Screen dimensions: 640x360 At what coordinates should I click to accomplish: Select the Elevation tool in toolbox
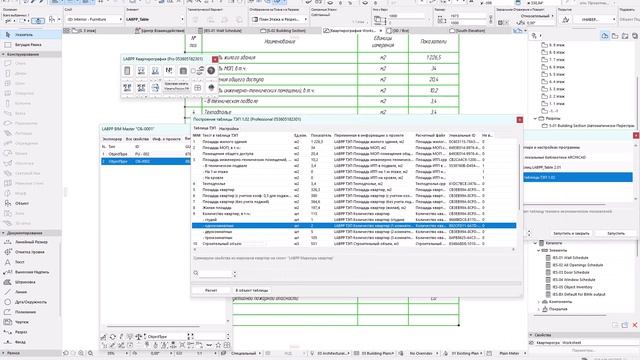point(31,342)
